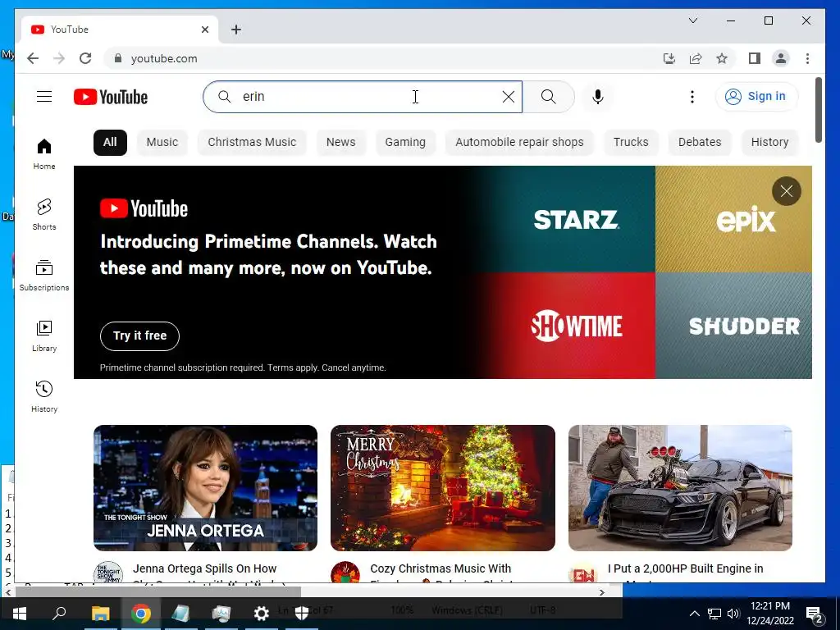Close the YouTube tab

point(204,30)
